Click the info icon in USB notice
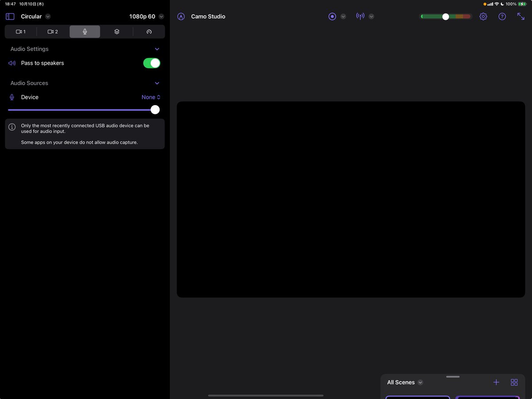Image resolution: width=532 pixels, height=399 pixels. 12,127
